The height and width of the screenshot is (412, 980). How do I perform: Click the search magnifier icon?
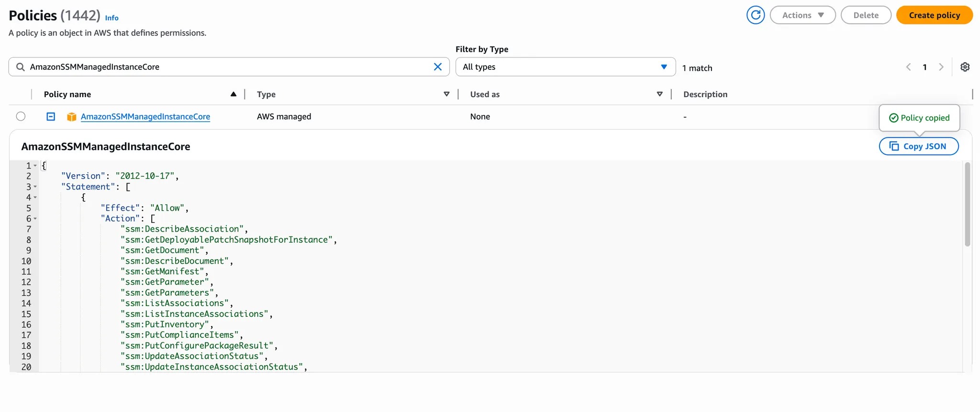[21, 67]
